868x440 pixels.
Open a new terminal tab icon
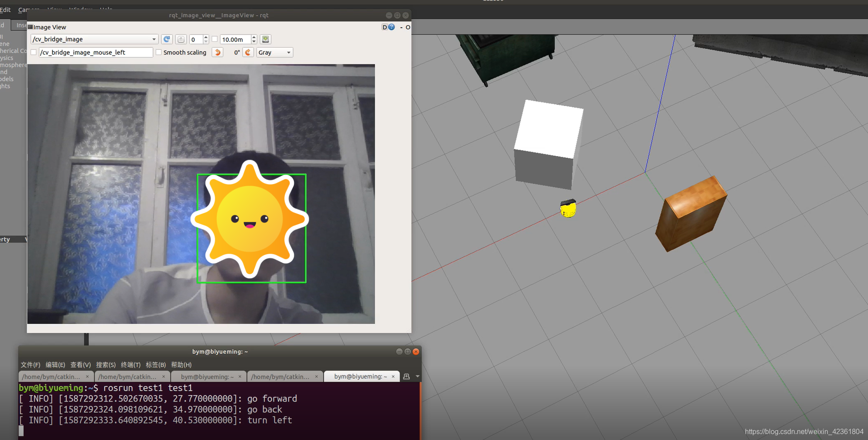coord(407,376)
